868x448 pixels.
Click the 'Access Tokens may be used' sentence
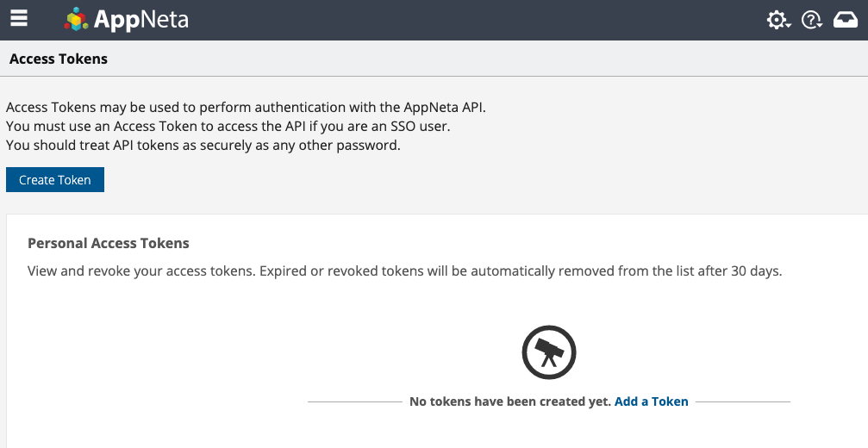pos(252,108)
